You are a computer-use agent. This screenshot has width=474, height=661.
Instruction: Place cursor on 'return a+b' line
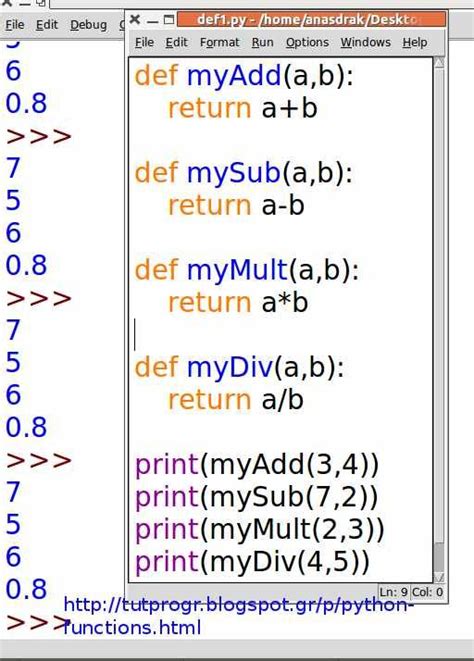[242, 108]
